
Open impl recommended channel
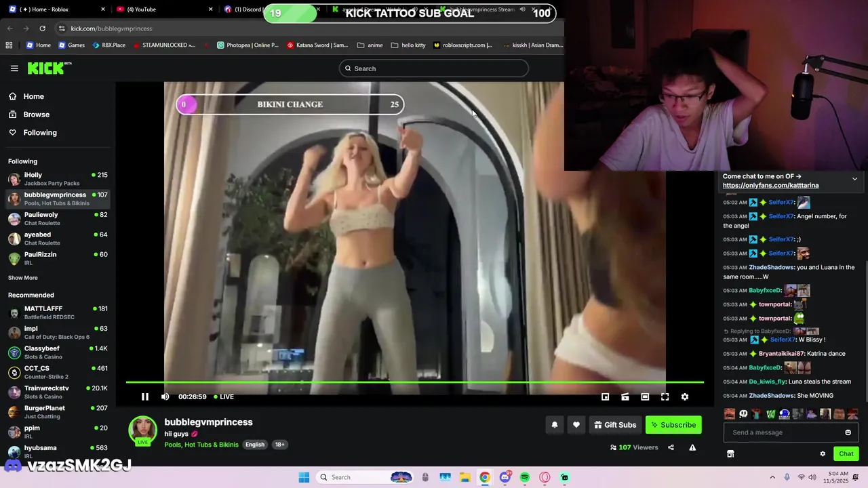click(58, 332)
